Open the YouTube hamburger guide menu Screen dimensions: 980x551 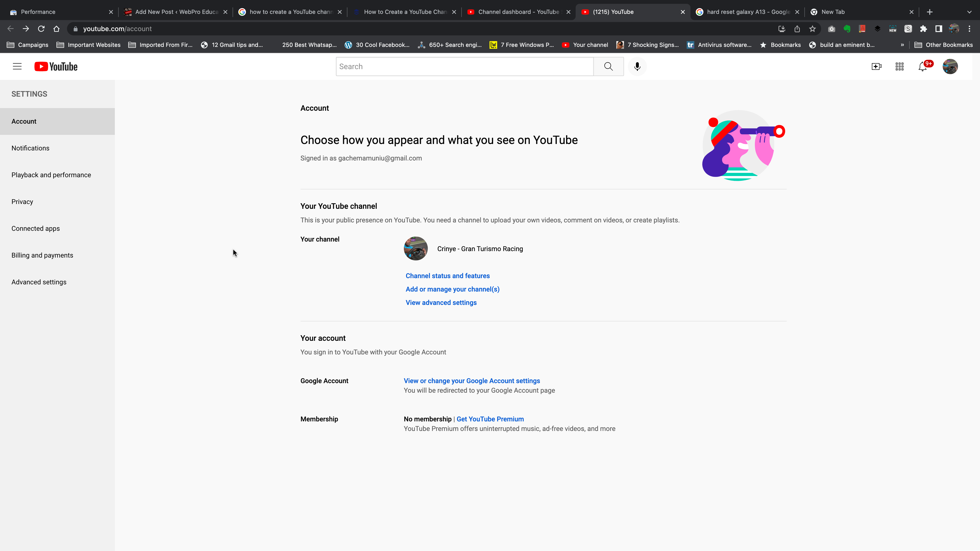(x=17, y=66)
